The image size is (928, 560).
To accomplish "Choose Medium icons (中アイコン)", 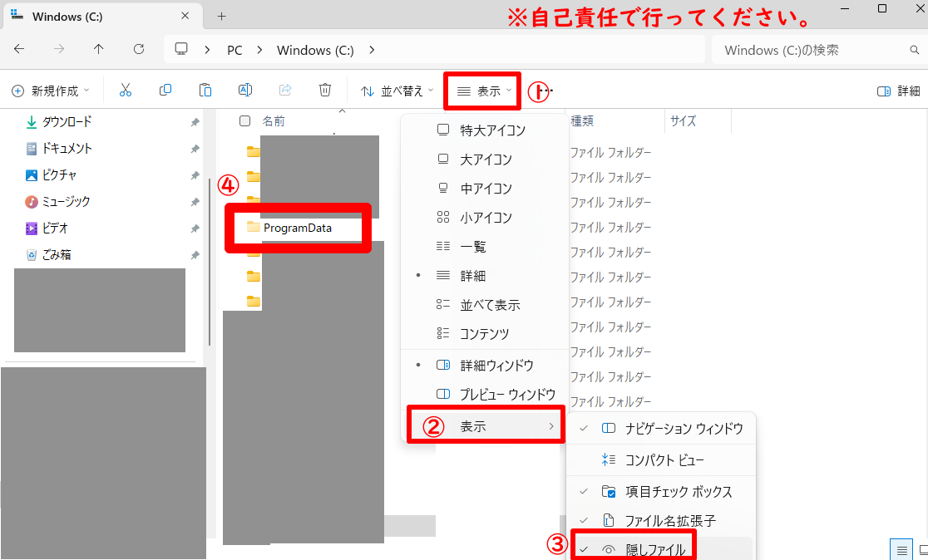I will [484, 188].
